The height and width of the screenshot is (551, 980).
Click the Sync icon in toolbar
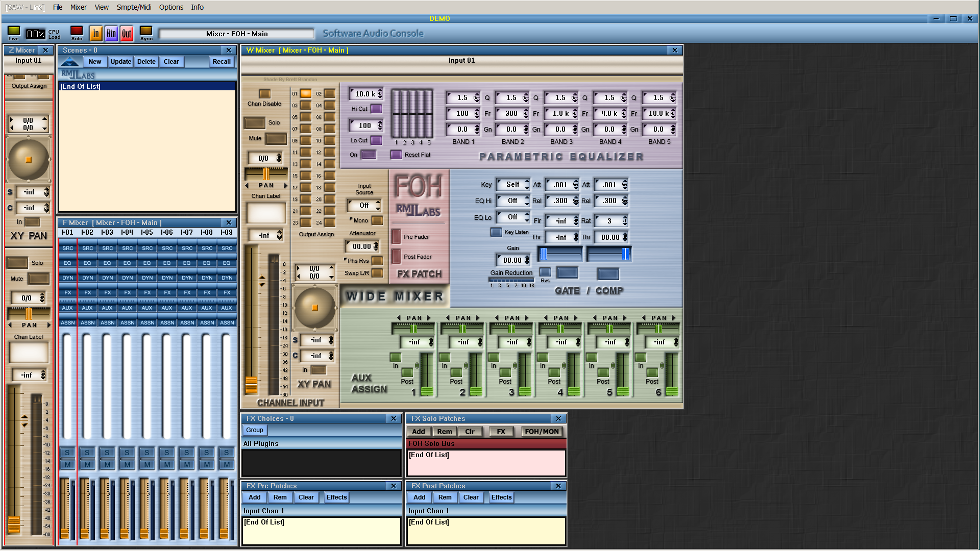[x=146, y=32]
